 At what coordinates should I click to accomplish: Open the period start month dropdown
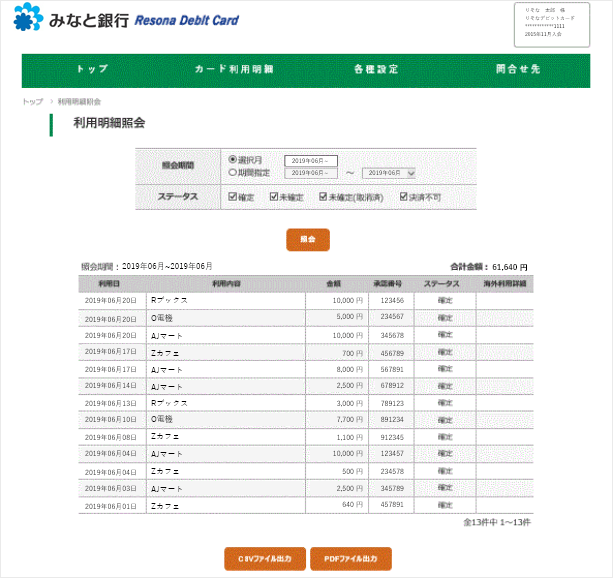click(311, 173)
